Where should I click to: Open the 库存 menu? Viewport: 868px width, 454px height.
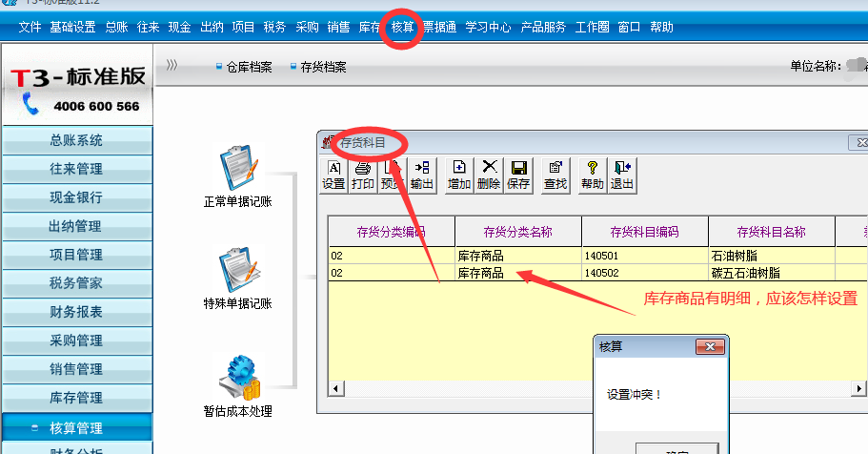tap(370, 27)
